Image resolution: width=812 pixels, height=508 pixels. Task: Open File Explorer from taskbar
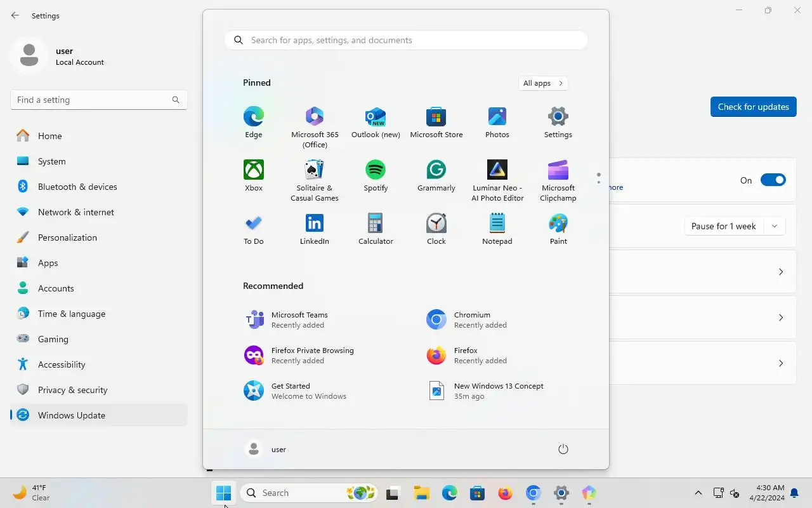421,493
